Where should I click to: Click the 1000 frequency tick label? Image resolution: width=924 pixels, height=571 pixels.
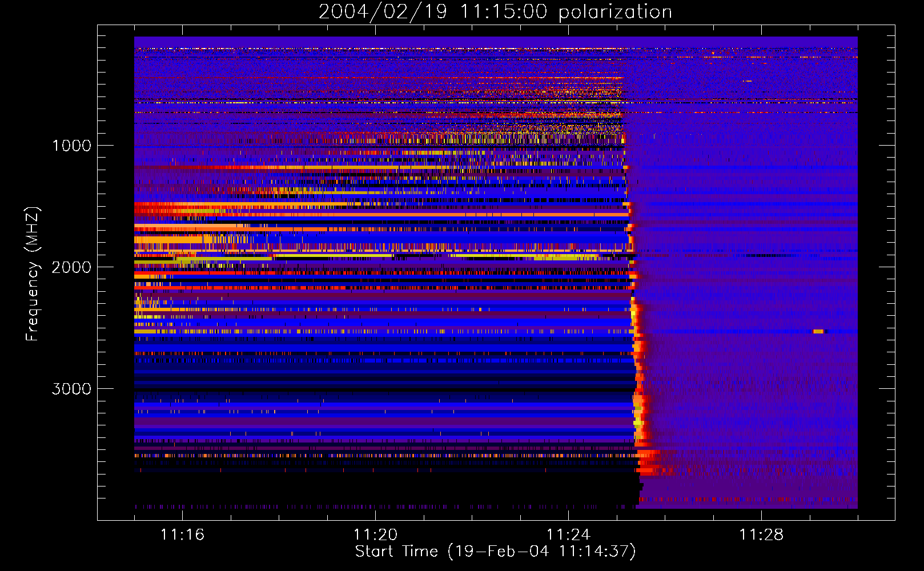tap(71, 146)
